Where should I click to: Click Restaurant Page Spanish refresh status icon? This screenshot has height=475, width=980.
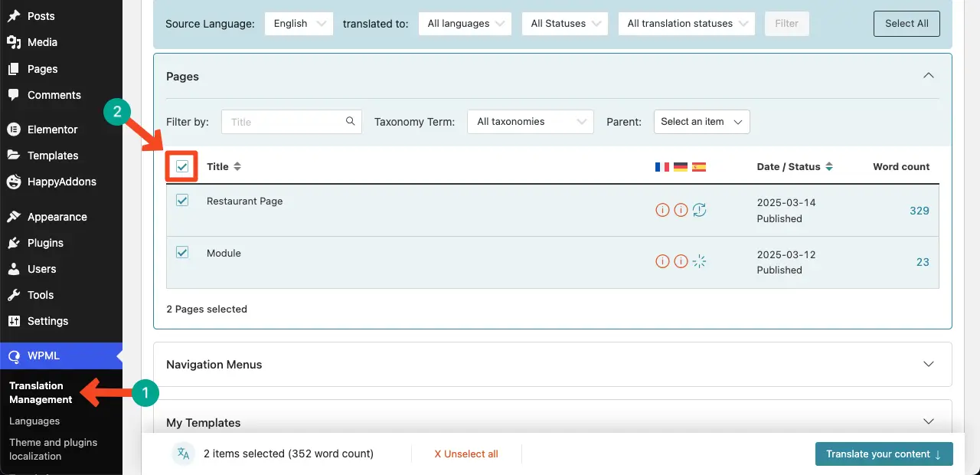click(x=699, y=210)
